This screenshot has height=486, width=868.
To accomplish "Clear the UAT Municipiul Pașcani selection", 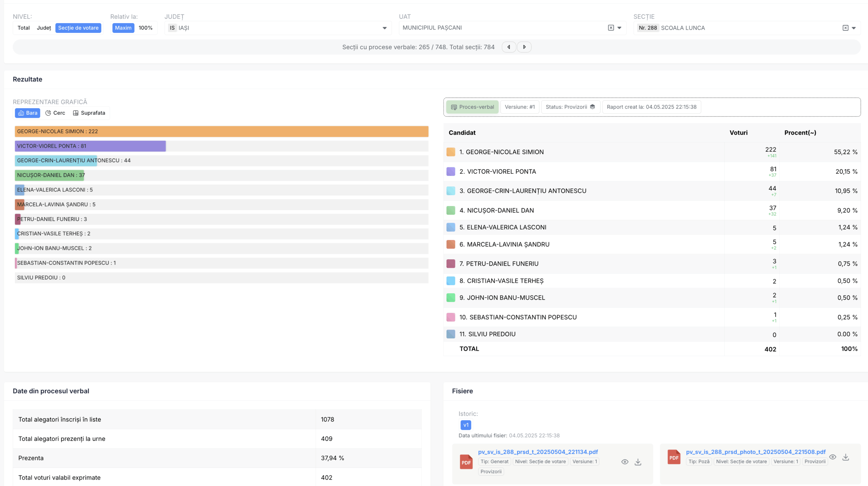I will click(611, 28).
